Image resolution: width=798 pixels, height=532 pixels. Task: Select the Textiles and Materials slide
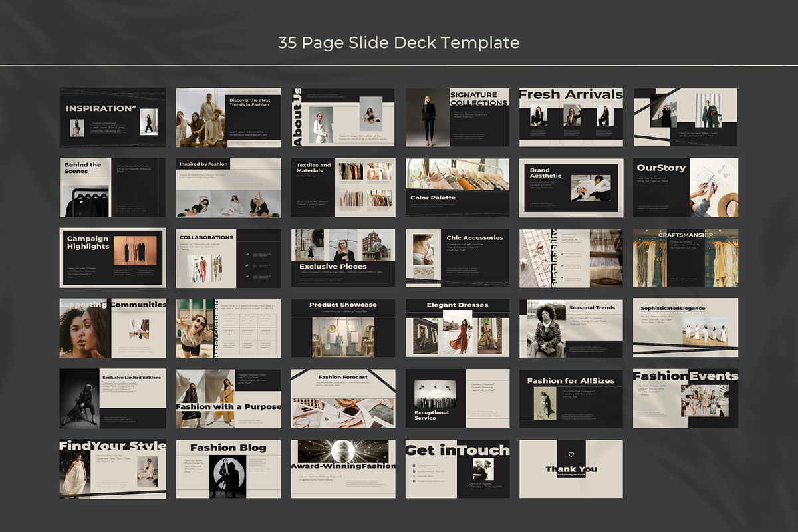point(343,188)
